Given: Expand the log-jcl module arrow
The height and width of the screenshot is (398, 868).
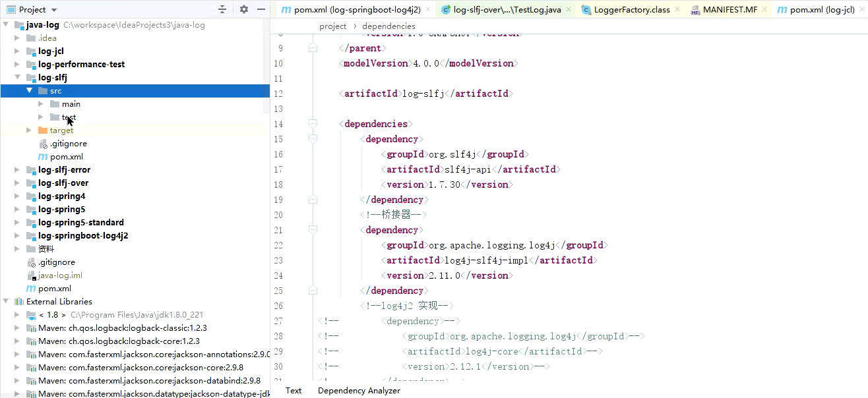Looking at the screenshot, I should [18, 51].
